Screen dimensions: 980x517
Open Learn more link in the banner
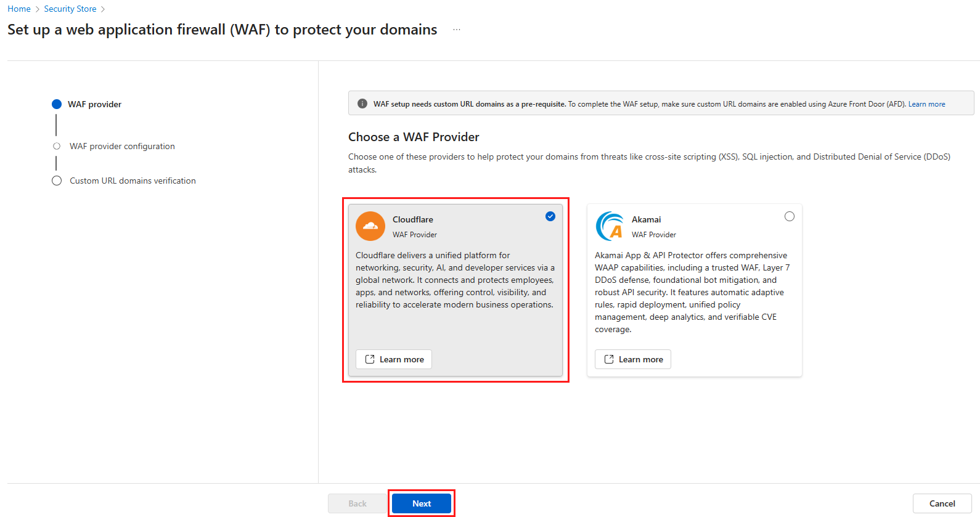click(x=926, y=104)
